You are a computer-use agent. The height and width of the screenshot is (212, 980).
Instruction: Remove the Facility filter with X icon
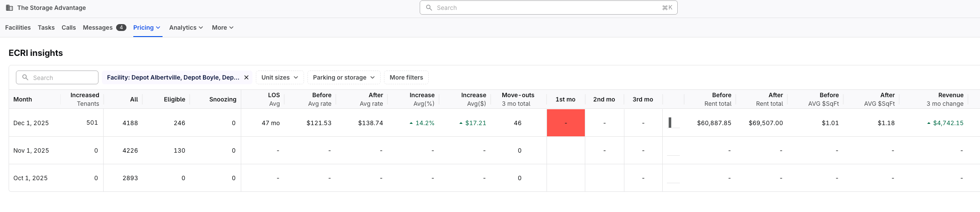pos(246,77)
